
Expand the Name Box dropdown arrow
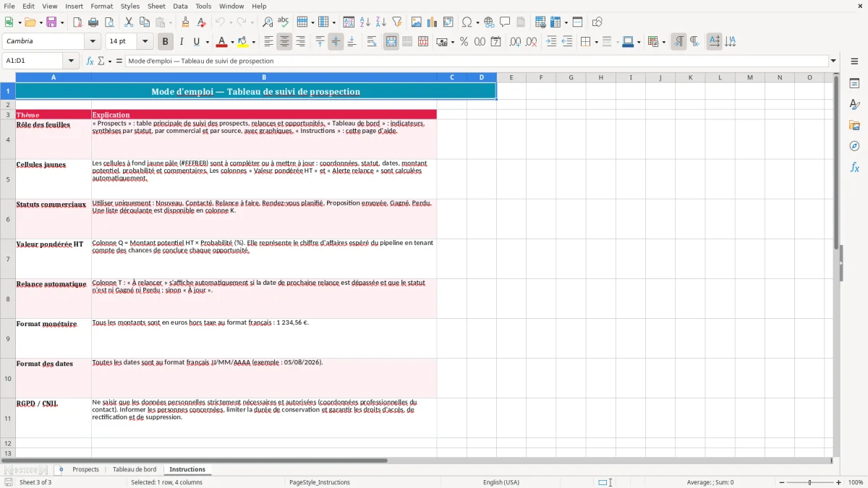(x=71, y=61)
